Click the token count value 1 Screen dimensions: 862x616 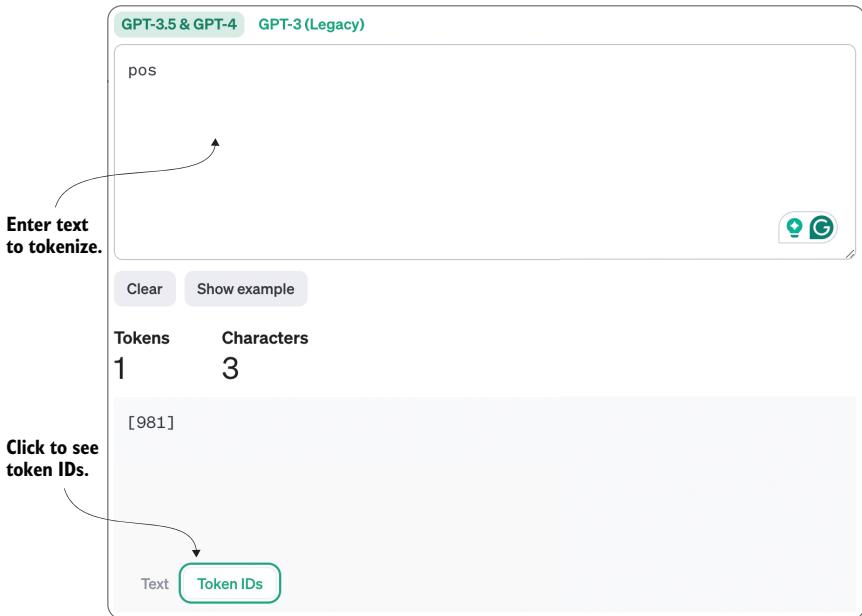[120, 371]
